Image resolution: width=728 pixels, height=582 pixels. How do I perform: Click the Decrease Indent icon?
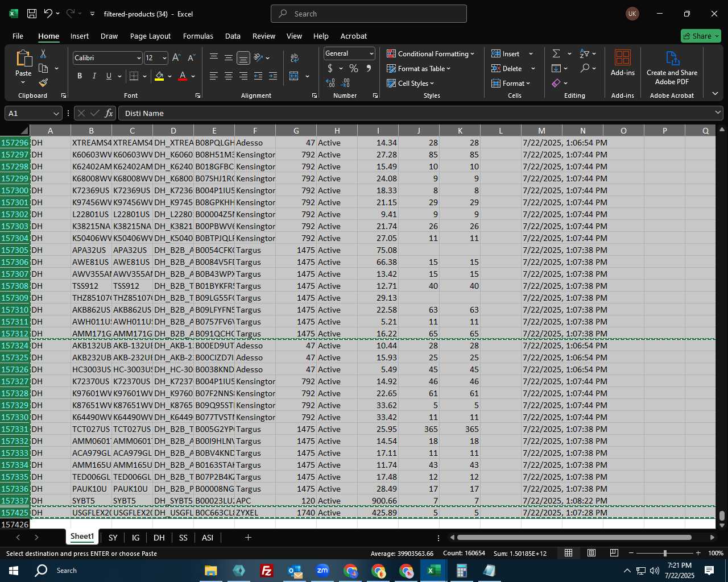(x=258, y=76)
